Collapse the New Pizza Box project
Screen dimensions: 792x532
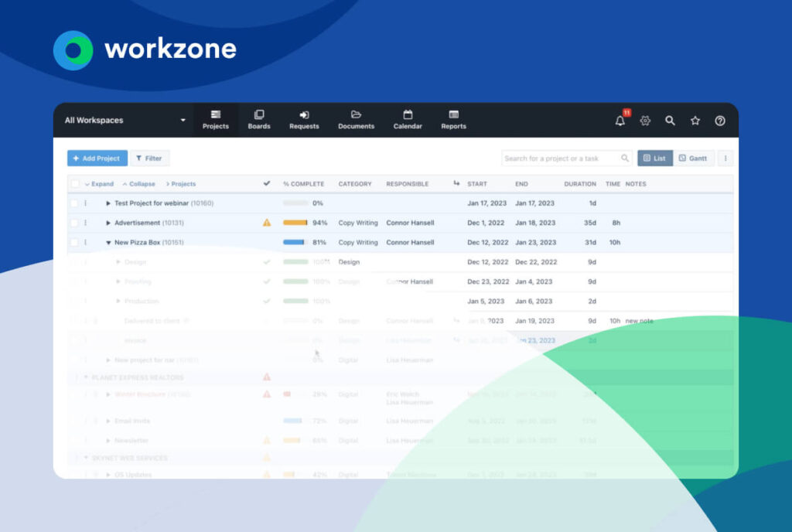pos(108,242)
